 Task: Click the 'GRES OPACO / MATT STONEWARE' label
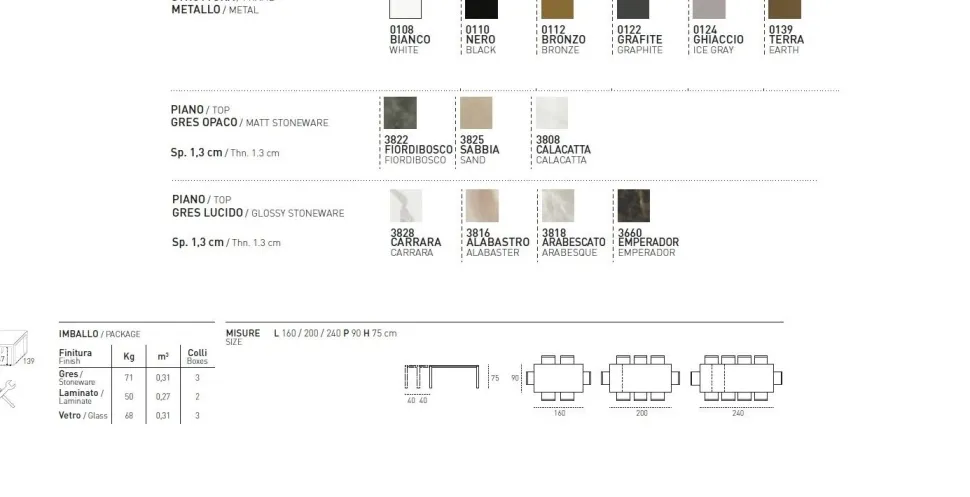click(249, 123)
